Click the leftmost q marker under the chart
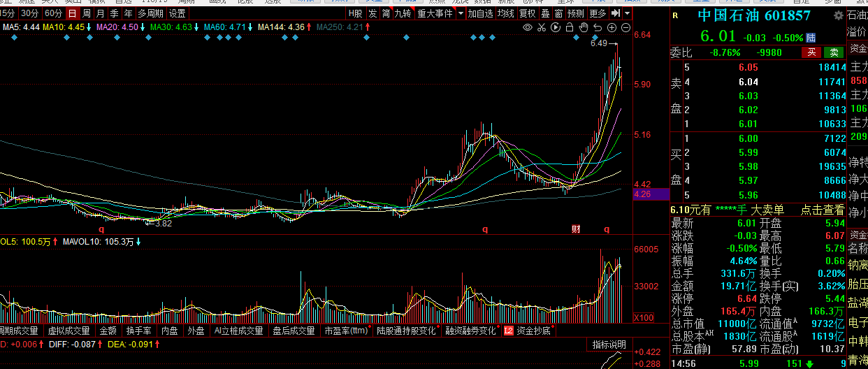This screenshot has height=369, width=868. 101,229
